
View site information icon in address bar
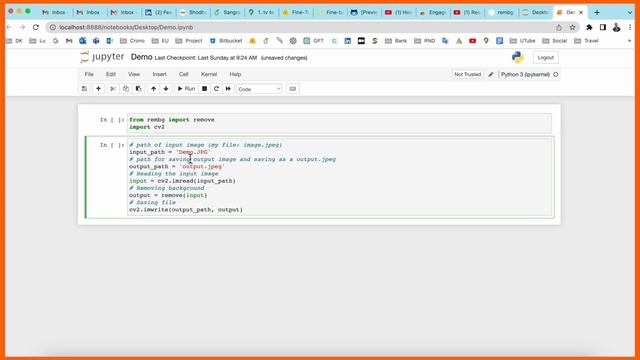click(53, 27)
